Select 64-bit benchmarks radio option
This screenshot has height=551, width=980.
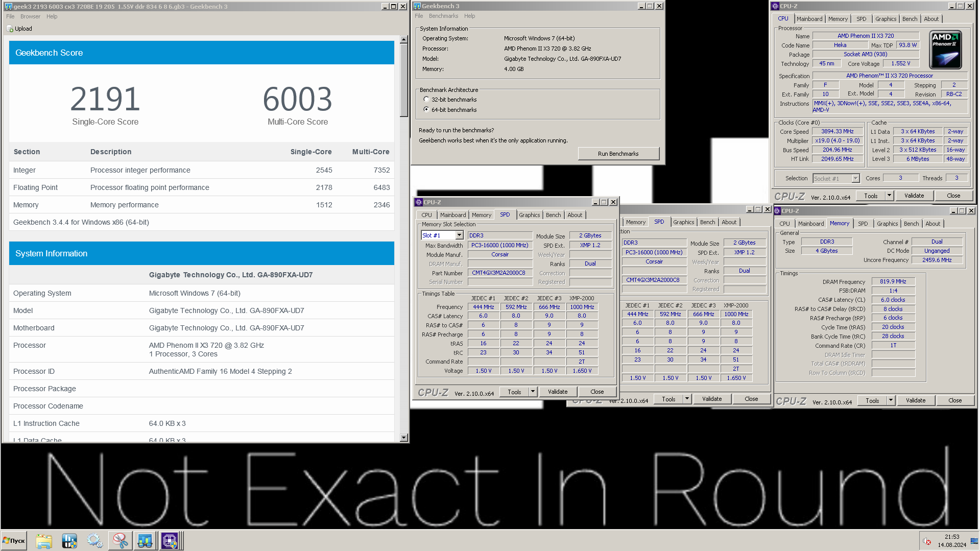(426, 110)
